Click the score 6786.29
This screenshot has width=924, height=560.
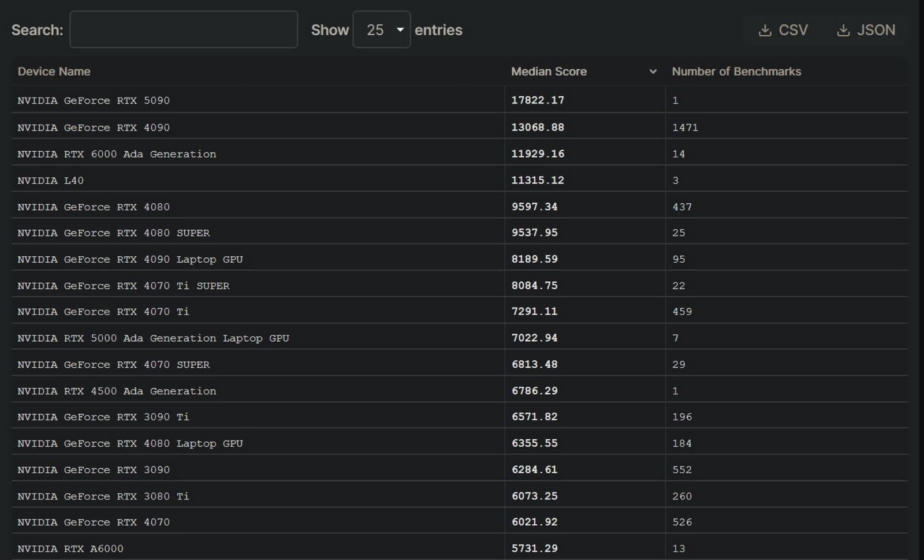click(535, 391)
